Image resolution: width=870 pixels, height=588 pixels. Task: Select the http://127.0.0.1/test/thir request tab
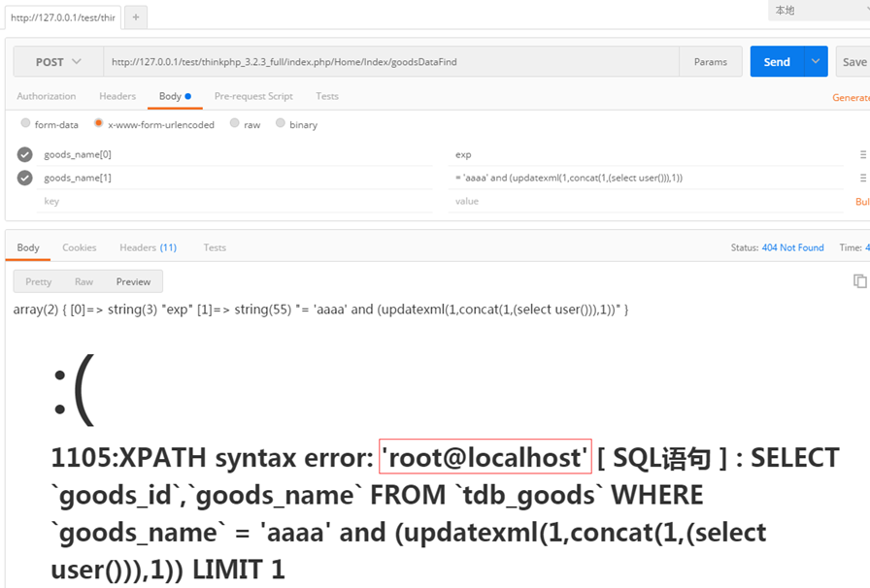[x=63, y=17]
